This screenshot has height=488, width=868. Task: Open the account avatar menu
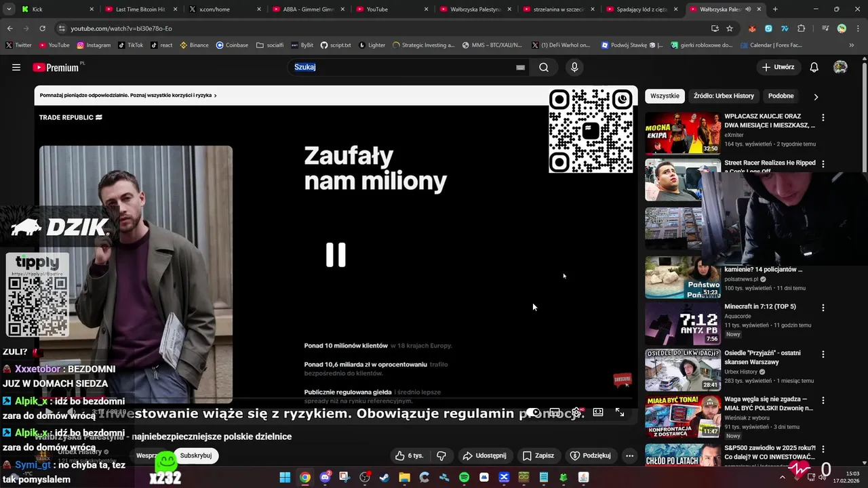click(x=840, y=67)
